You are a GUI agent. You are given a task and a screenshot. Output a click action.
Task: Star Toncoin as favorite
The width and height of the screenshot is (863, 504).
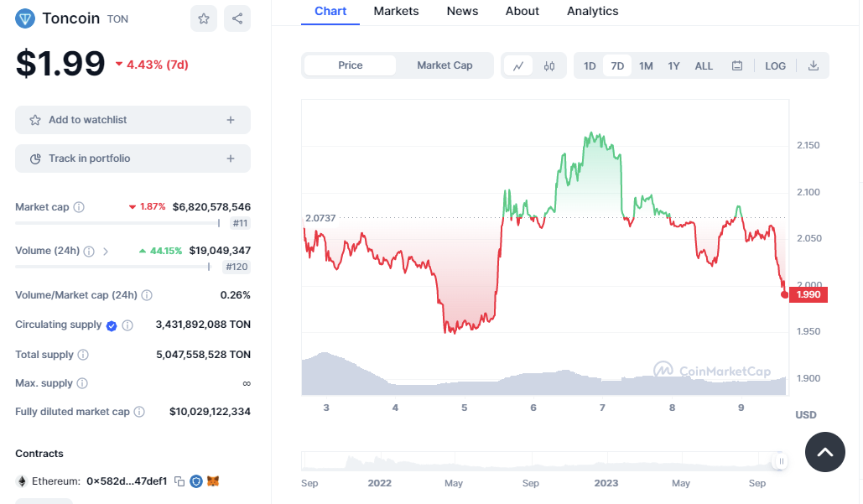pos(204,18)
